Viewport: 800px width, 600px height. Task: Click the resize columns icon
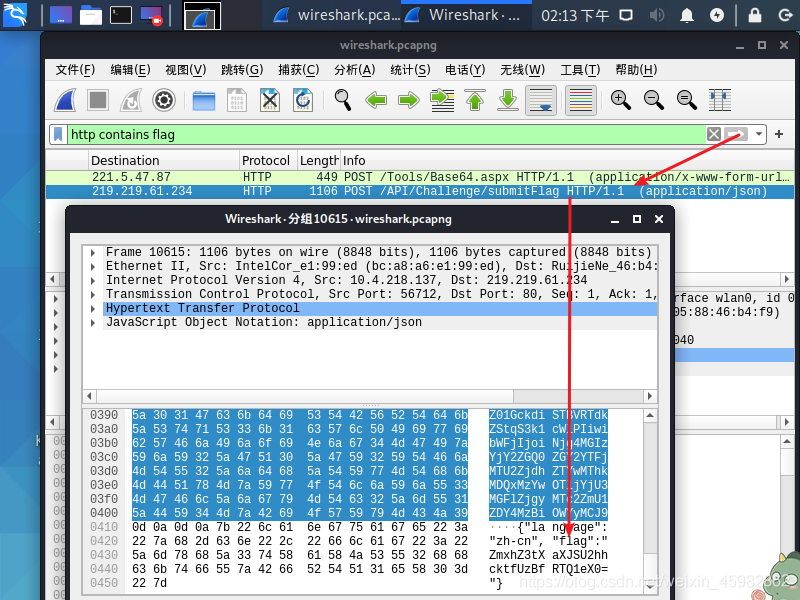(x=720, y=100)
